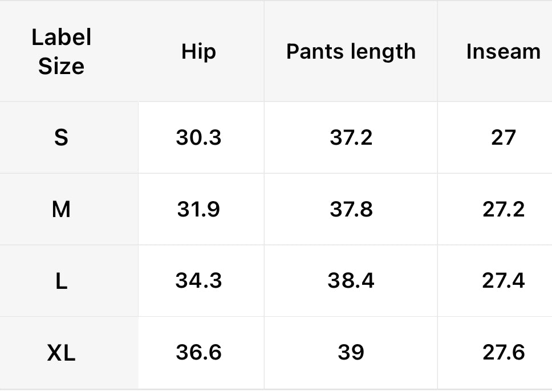Click hip value 34.3 for size L
The height and width of the screenshot is (392, 552).
198,281
